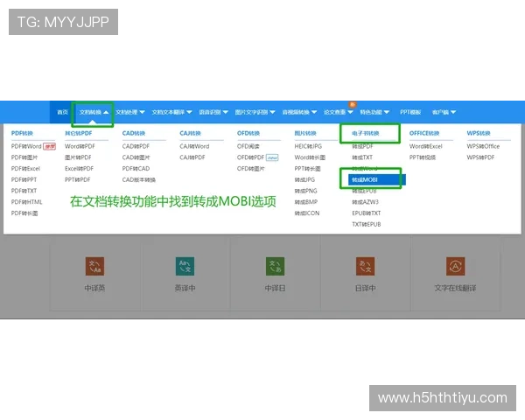
Task: Choose HEIC转JPG option
Action: [x=308, y=146]
